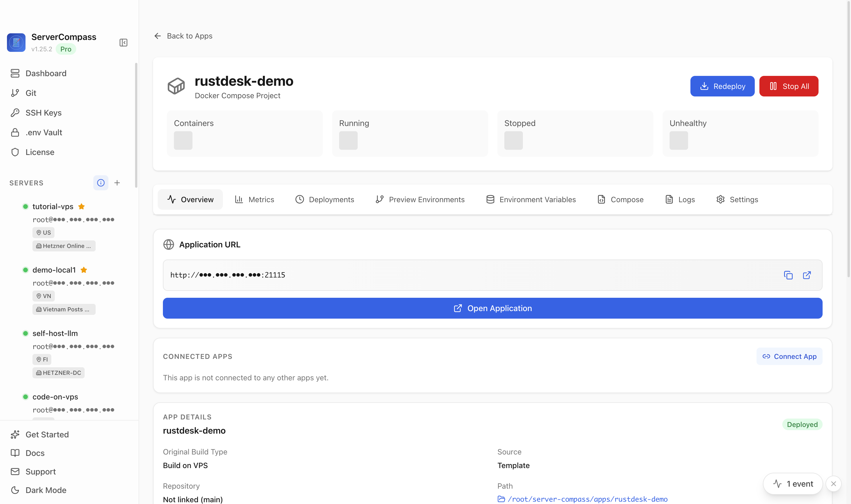Stop All containers
Screen dimensions: 851x504
789,86
